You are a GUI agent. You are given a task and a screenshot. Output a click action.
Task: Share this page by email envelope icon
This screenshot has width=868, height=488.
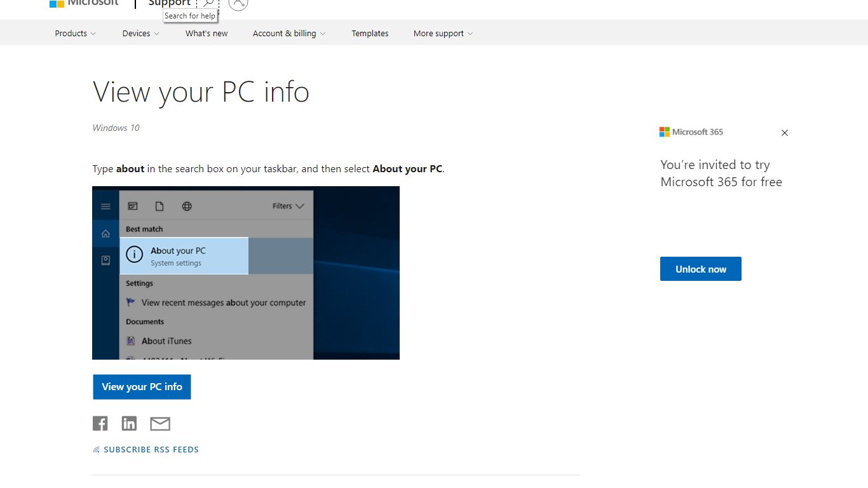[x=160, y=424]
